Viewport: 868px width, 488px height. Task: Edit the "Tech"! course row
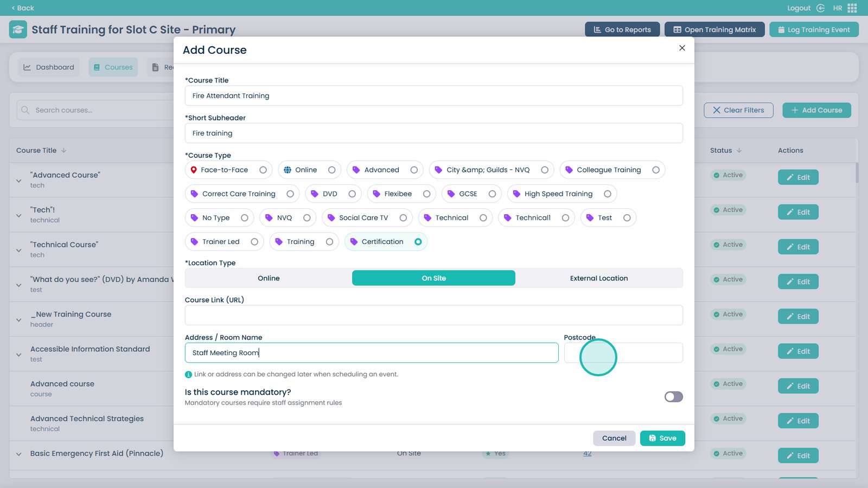[798, 212]
